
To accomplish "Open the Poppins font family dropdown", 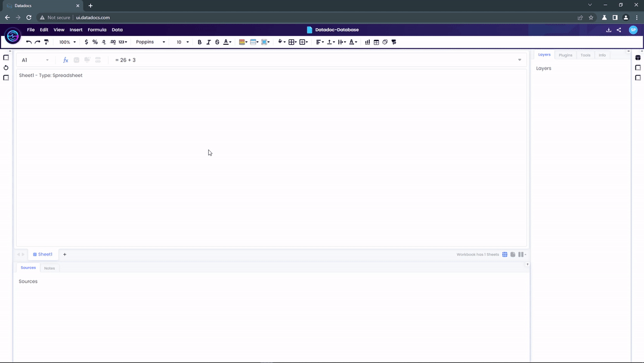I will 150,42.
